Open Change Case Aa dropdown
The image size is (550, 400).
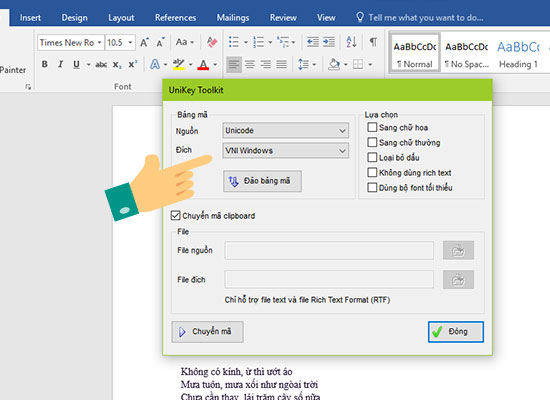185,42
